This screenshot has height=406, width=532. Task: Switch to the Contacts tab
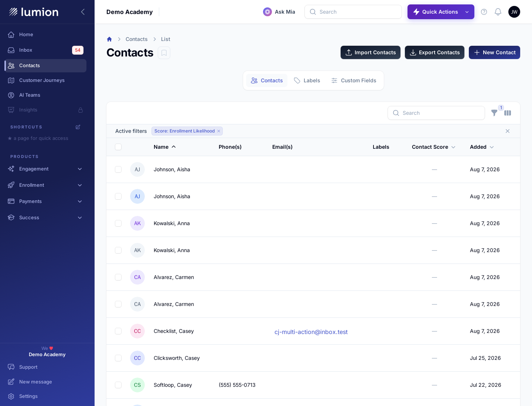267,80
